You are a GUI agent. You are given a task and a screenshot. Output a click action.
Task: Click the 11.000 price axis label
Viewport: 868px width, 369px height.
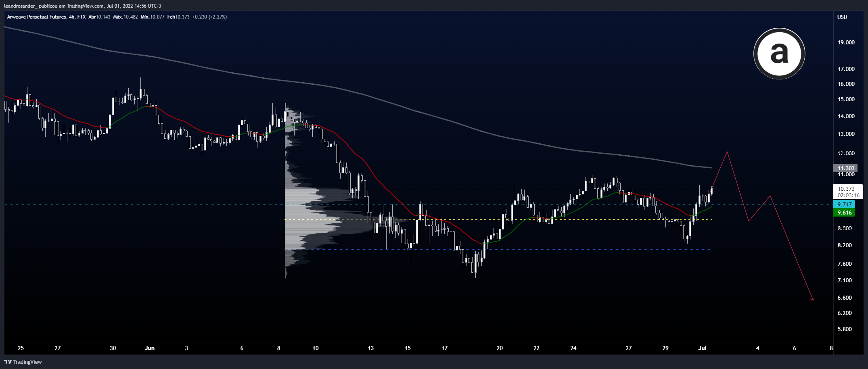[x=846, y=174]
